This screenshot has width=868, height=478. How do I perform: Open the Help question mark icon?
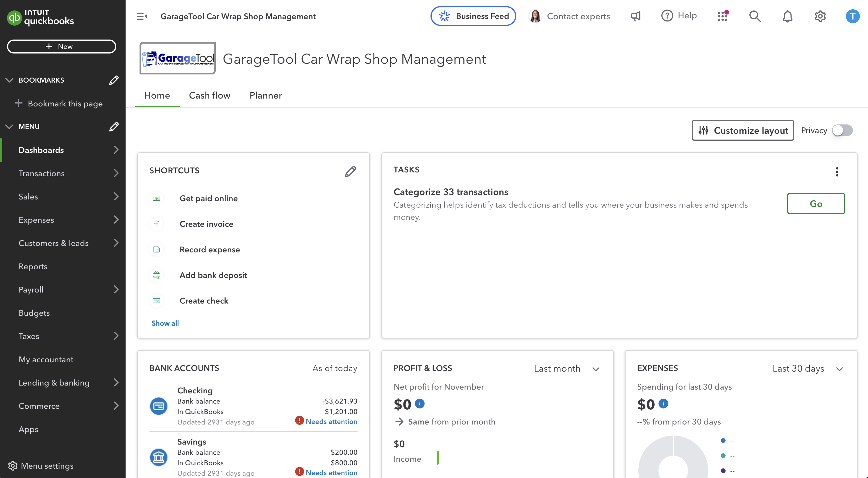coord(667,16)
